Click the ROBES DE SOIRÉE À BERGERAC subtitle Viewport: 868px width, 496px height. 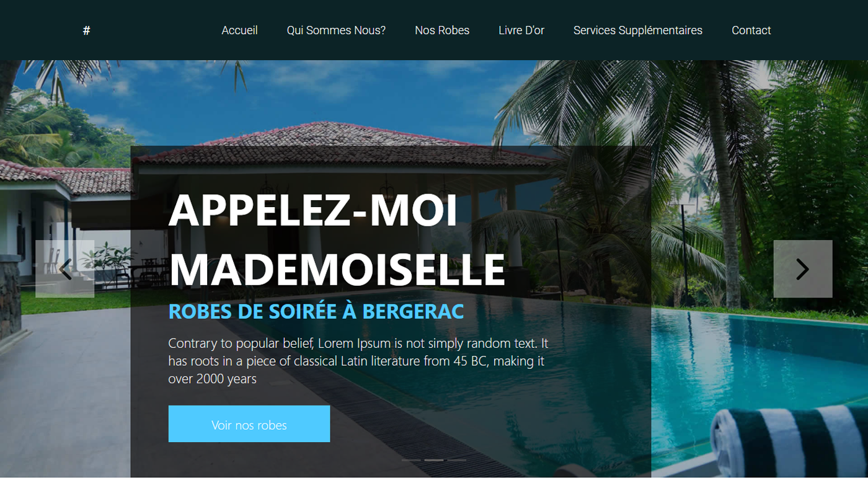click(x=316, y=311)
